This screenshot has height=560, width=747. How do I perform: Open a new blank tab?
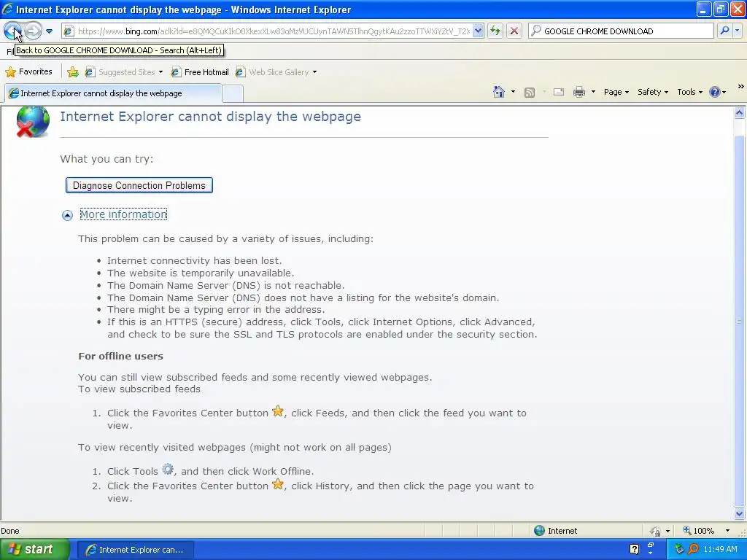(x=233, y=94)
